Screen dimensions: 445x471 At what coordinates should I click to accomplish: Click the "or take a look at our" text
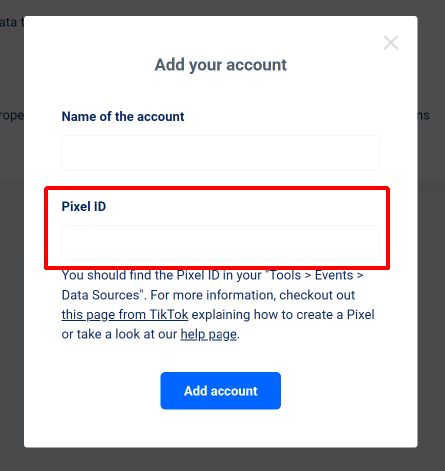pyautogui.click(x=119, y=334)
